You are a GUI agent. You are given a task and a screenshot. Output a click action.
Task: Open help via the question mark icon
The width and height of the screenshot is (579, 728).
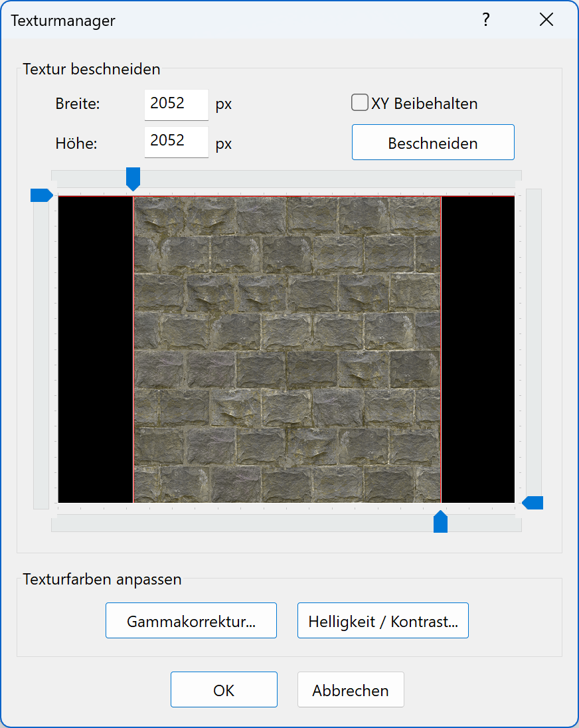tap(485, 20)
